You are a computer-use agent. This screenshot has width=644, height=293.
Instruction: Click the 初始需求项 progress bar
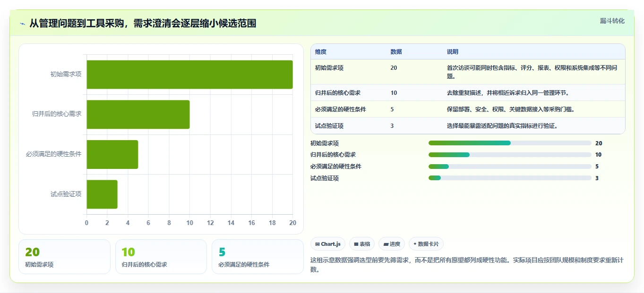[510, 143]
